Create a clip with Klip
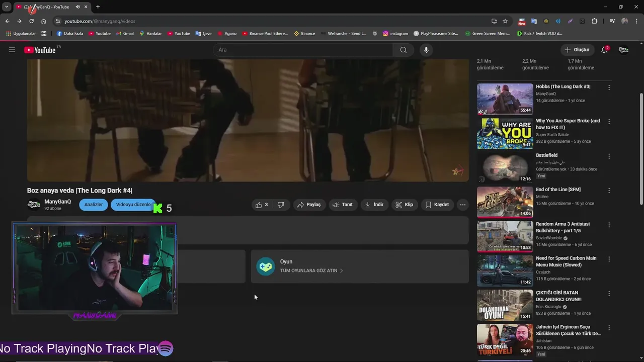This screenshot has height=362, width=644. point(404,205)
